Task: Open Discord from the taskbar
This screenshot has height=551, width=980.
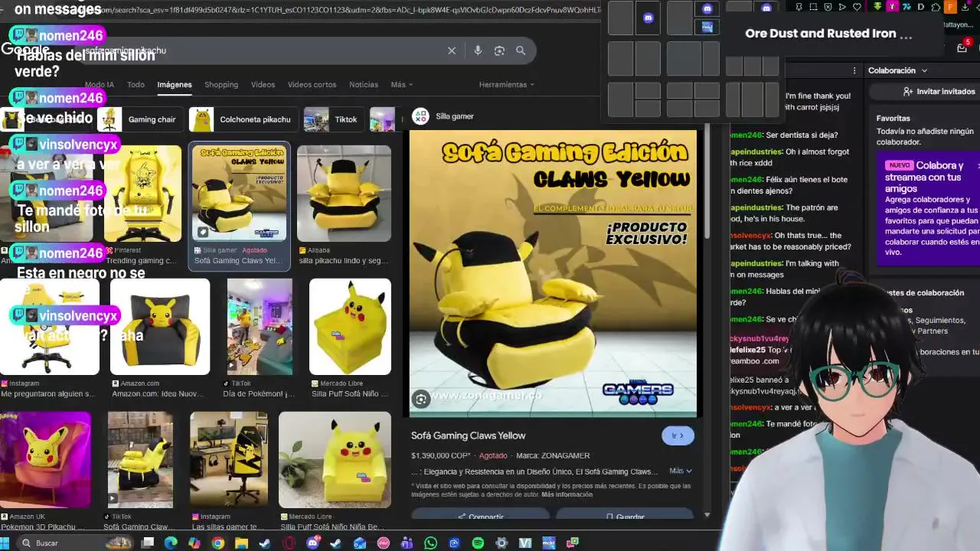Action: pyautogui.click(x=312, y=543)
